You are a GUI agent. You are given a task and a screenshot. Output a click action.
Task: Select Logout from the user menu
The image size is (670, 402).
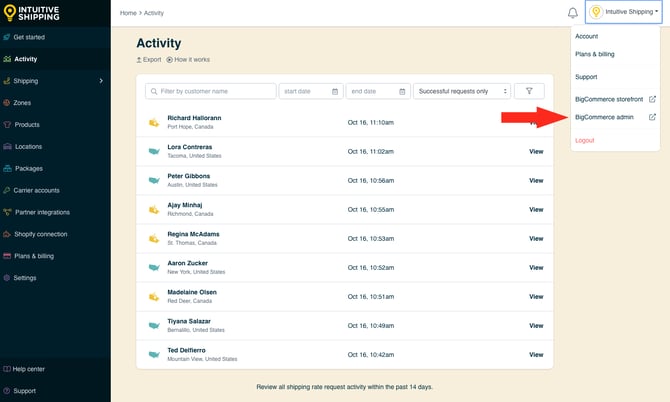click(585, 140)
